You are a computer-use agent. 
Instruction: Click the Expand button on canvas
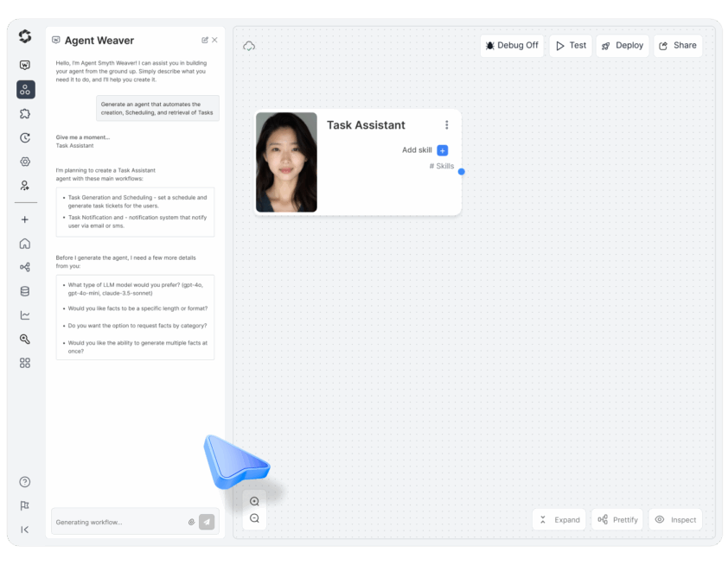559,519
